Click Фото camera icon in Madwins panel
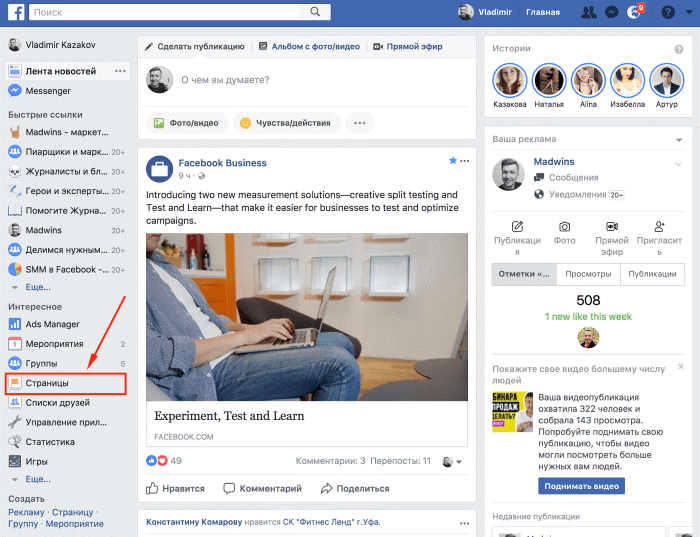 point(564,227)
